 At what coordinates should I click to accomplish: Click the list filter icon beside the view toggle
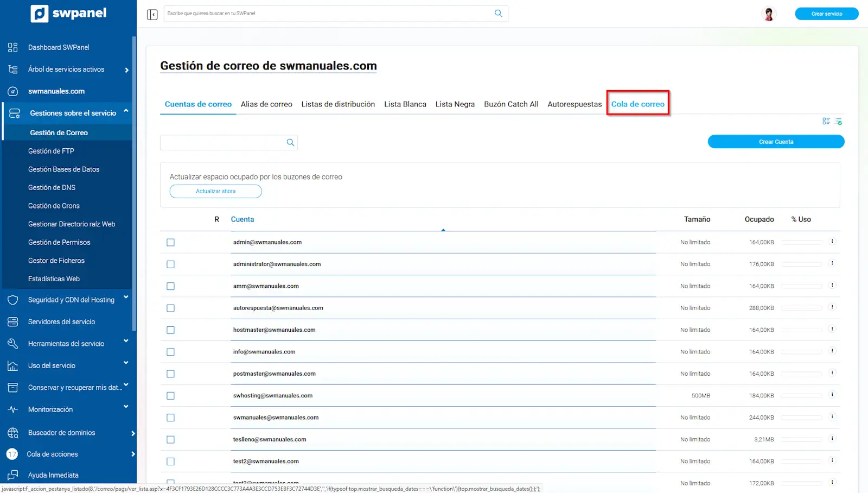[x=838, y=121]
